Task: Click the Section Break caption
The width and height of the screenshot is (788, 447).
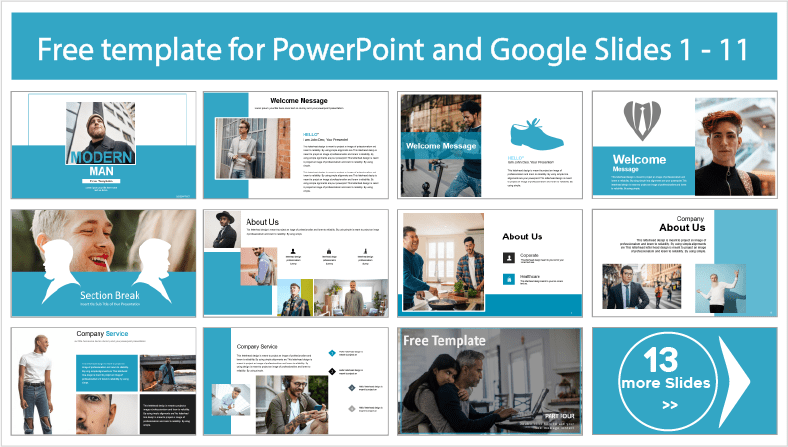Action: pos(110,296)
